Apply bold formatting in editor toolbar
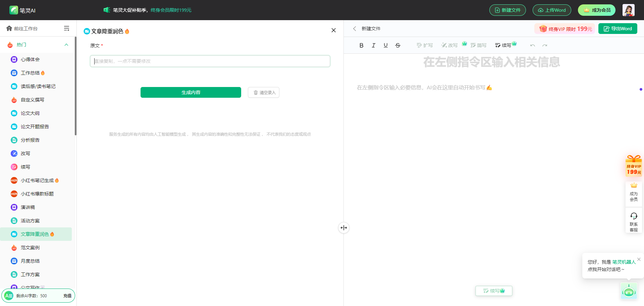 361,45
